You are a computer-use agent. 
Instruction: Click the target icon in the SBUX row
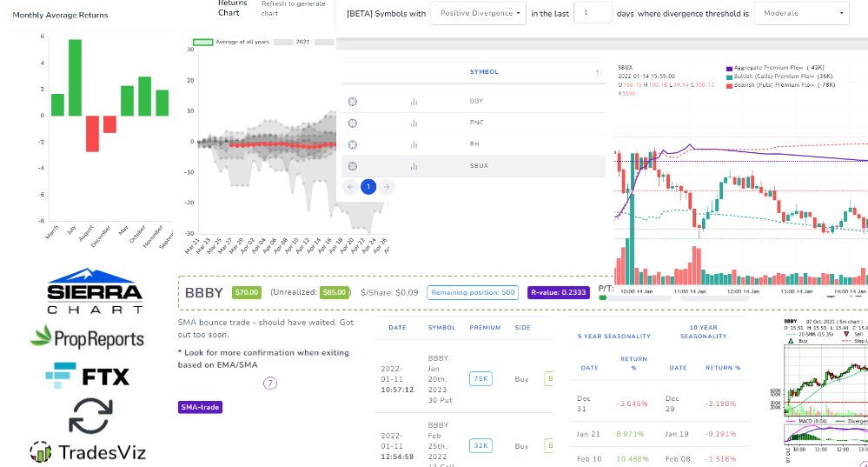point(353,166)
